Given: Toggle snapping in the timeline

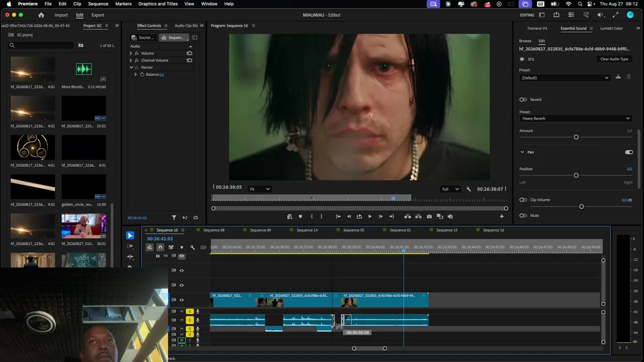Looking at the screenshot, I should pos(160,247).
